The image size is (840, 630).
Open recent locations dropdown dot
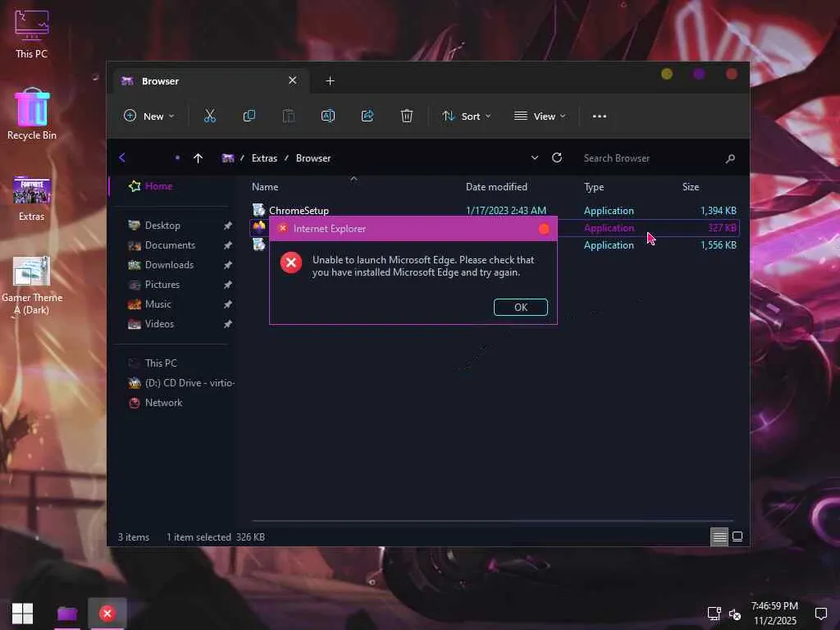click(x=177, y=157)
